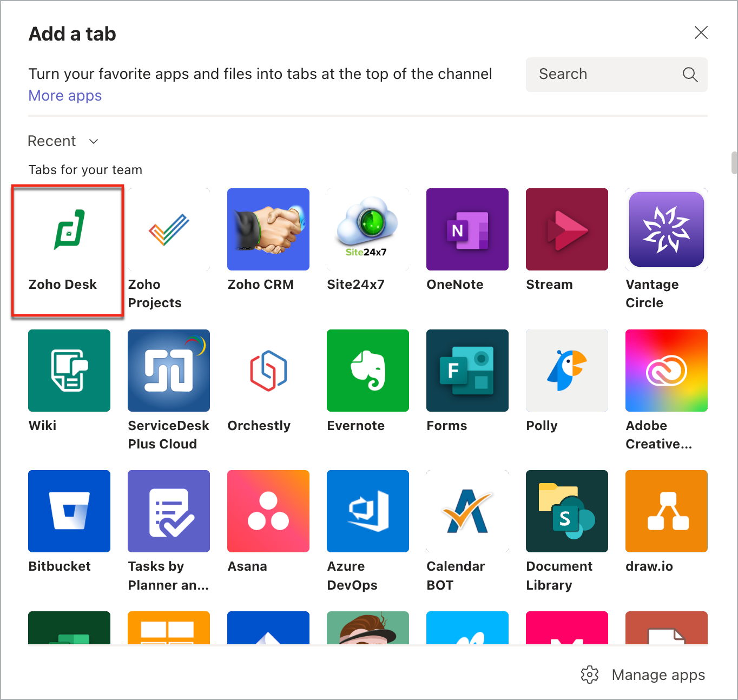Open the Vantage Circle app icon
This screenshot has height=700, width=738.
(667, 229)
